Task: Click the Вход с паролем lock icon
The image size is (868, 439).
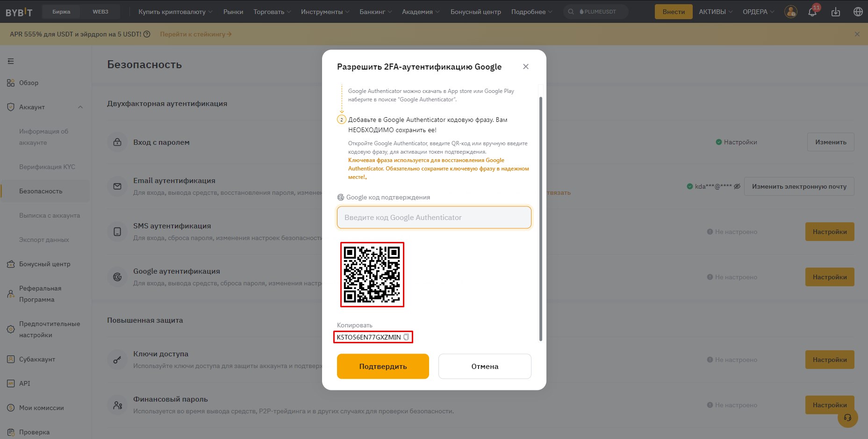Action: [x=117, y=142]
